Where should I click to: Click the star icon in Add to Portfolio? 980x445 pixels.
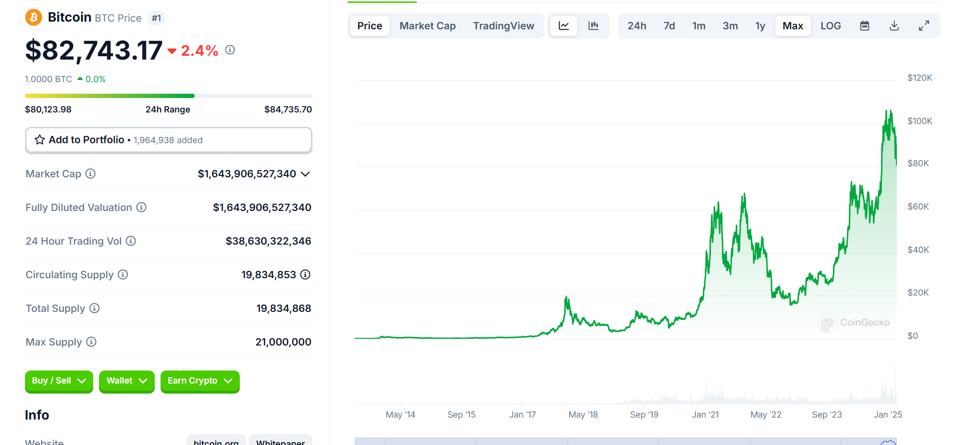[40, 140]
